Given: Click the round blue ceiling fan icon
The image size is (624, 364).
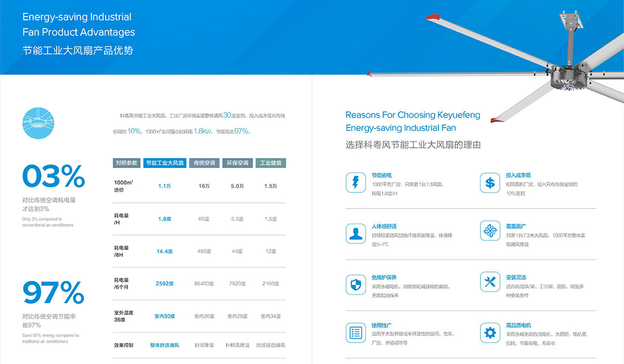Looking at the screenshot, I should (38, 123).
